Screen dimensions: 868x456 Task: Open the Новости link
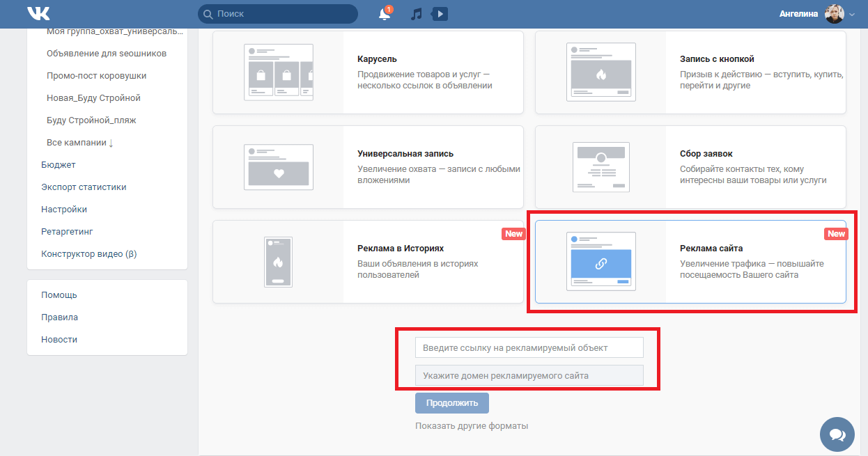coord(59,340)
